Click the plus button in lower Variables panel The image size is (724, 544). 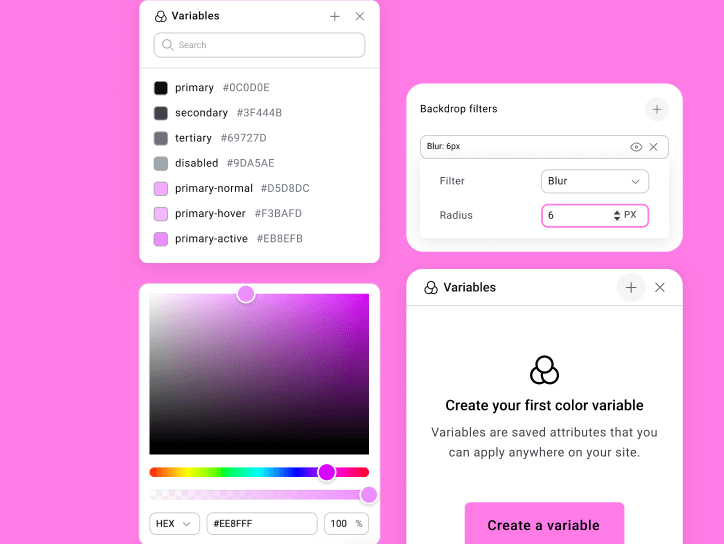coord(631,288)
